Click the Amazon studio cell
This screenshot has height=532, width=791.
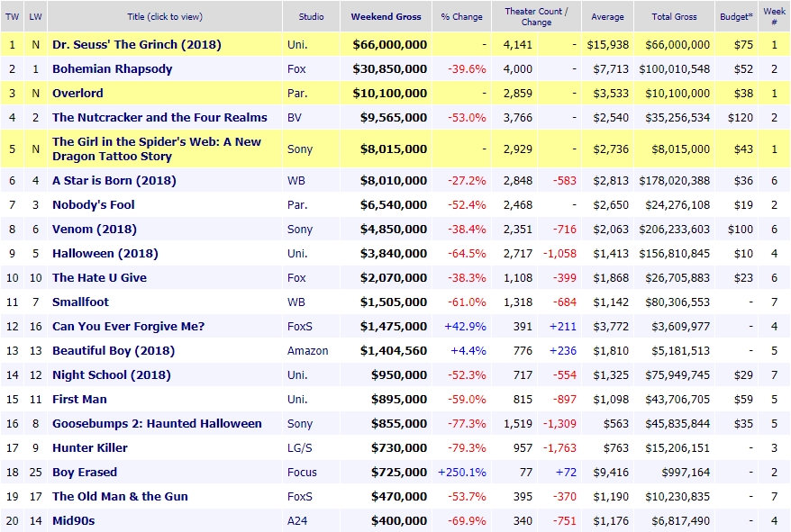[308, 350]
